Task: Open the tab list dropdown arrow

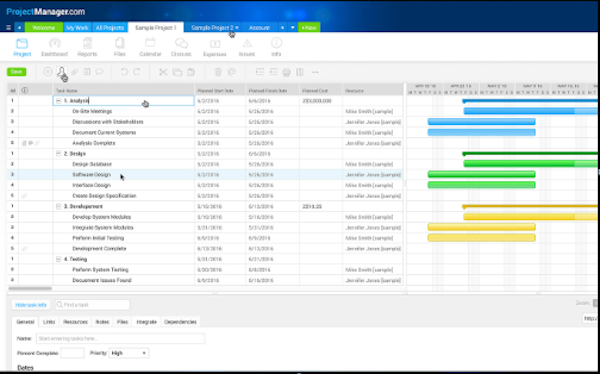Action: click(293, 28)
